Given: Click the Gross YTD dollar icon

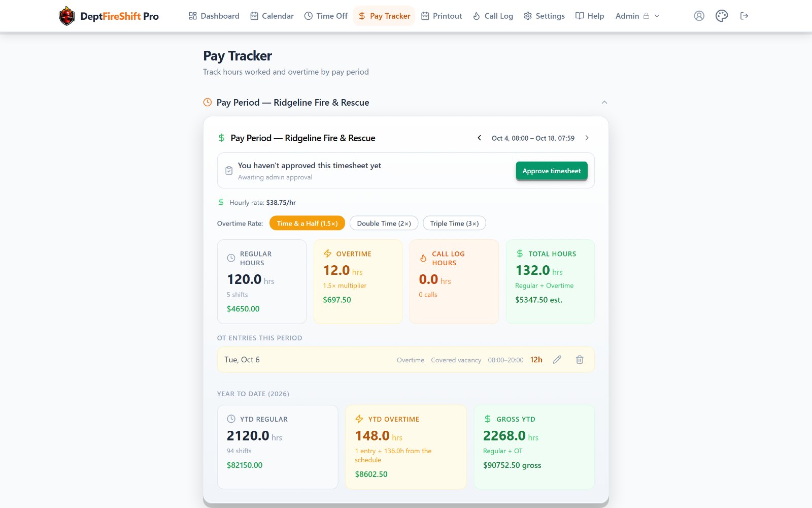Looking at the screenshot, I should [488, 419].
